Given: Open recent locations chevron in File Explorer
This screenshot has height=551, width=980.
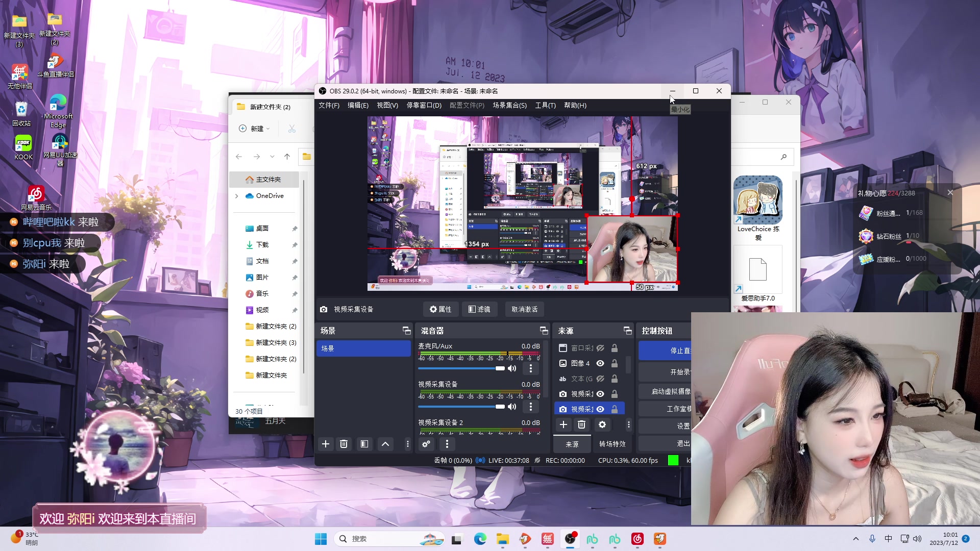Looking at the screenshot, I should click(272, 157).
